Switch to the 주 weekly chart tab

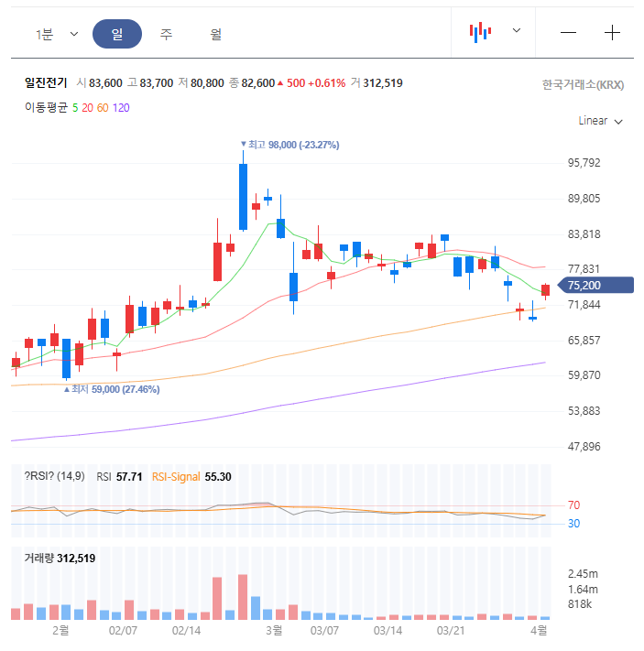(166, 34)
